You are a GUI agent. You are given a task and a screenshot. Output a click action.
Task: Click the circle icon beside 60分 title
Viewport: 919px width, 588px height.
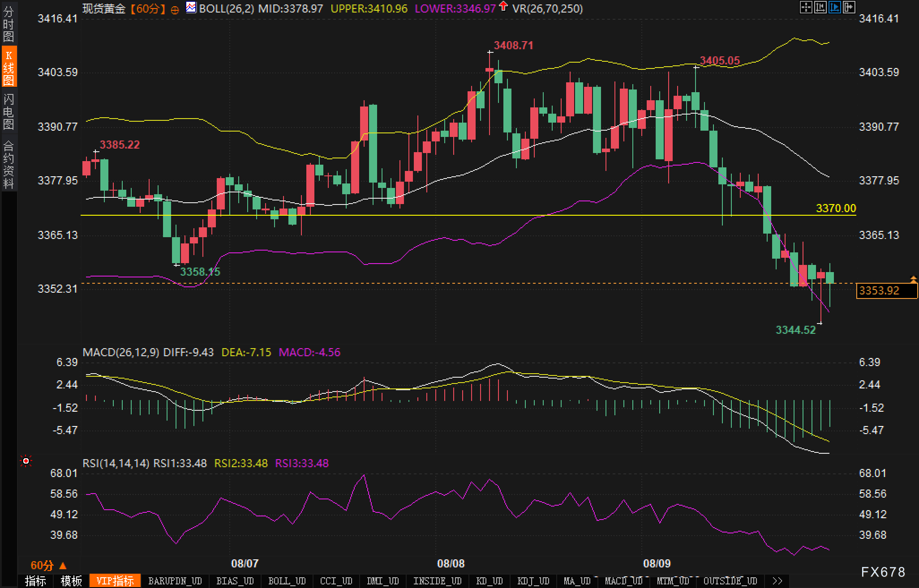175,9
